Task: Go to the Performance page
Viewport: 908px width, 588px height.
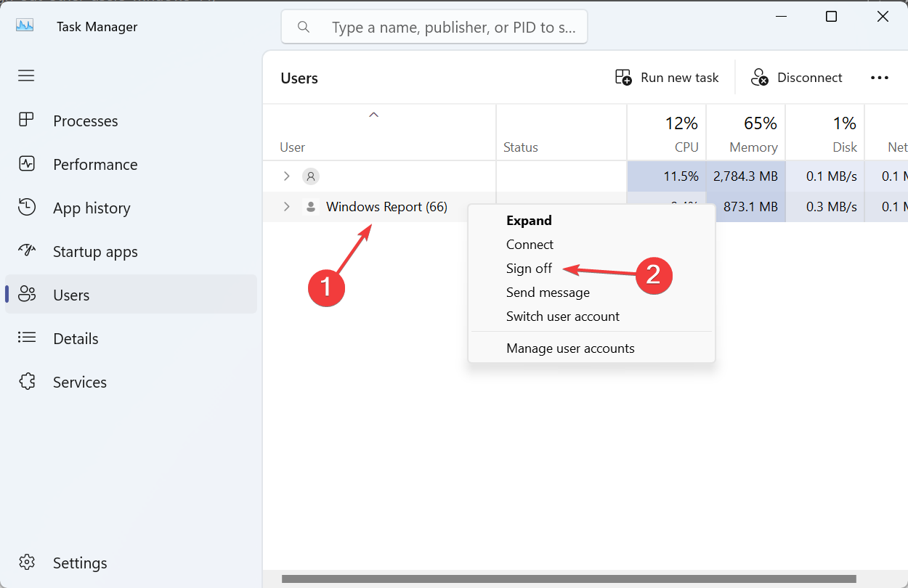Action: pyautogui.click(x=95, y=165)
